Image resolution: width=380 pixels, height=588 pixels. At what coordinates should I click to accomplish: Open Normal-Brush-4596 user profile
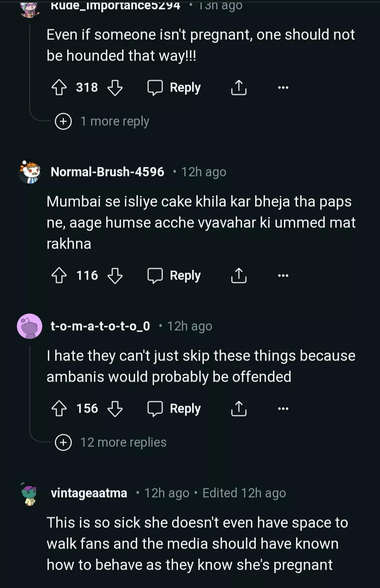pos(107,172)
